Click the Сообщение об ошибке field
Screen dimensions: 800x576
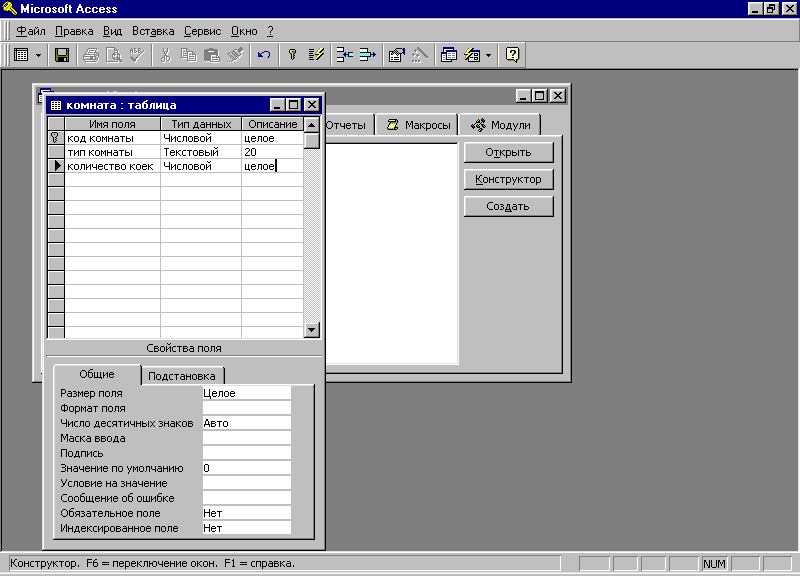(x=246, y=498)
